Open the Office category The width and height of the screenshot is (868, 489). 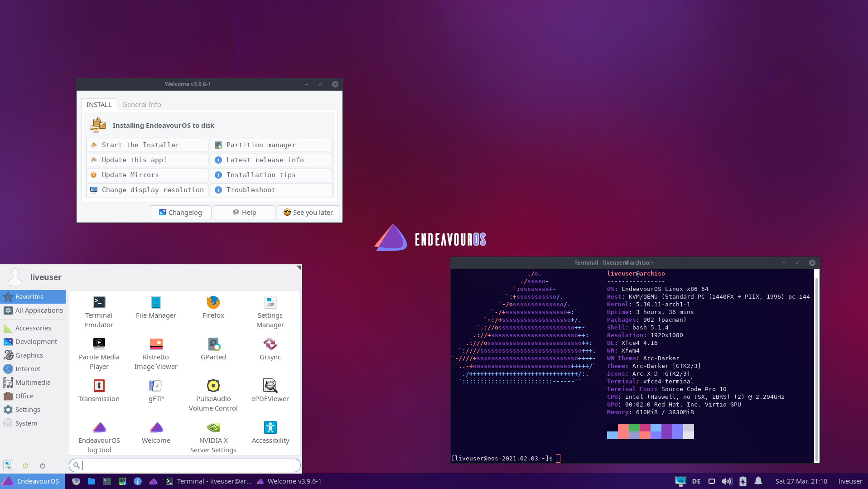[34, 396]
